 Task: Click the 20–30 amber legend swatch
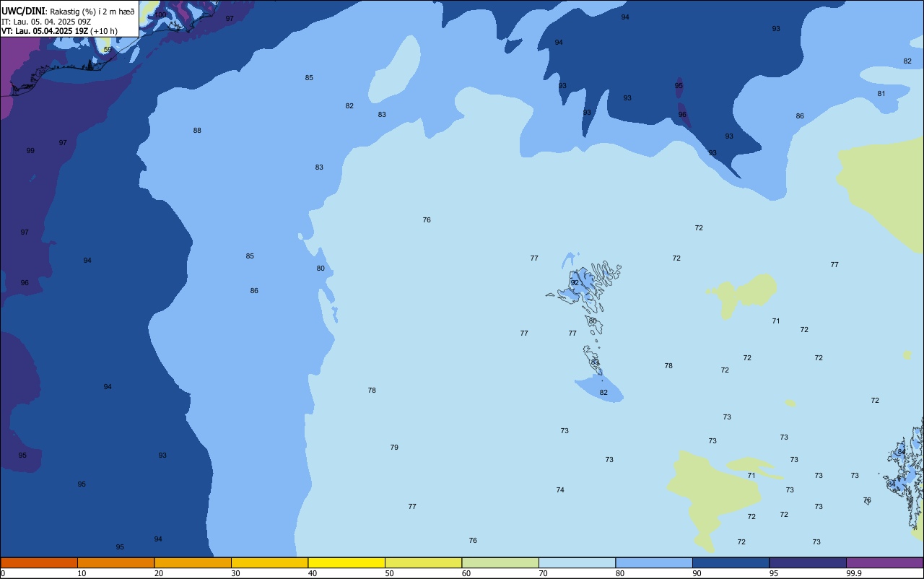coord(193,562)
